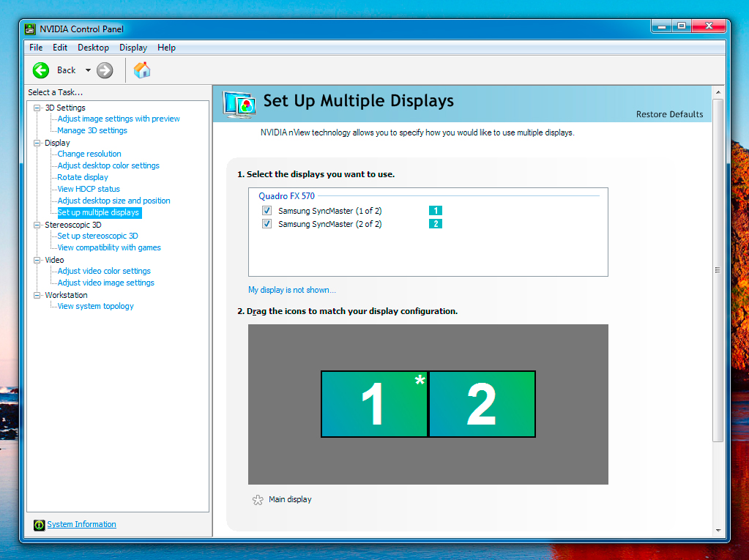The image size is (749, 560).
Task: Uncheck Samsung SyncMaster (1 of 2)
Action: (x=267, y=211)
